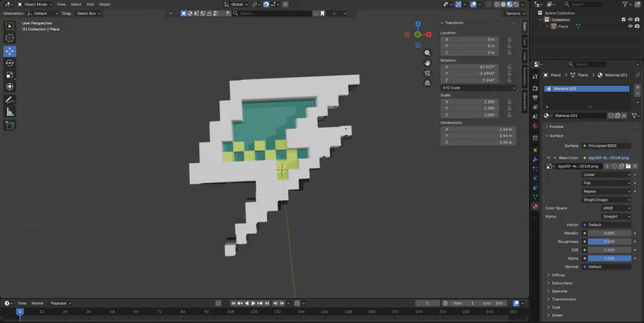This screenshot has height=323, width=644.
Task: Click the pin icon in properties header
Action: [638, 75]
